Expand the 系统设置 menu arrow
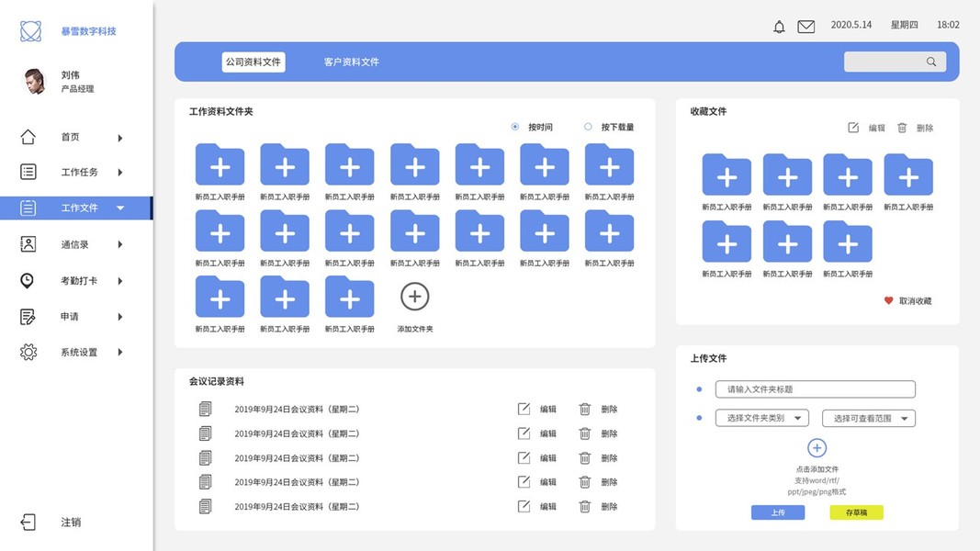This screenshot has width=980, height=551. pos(120,353)
